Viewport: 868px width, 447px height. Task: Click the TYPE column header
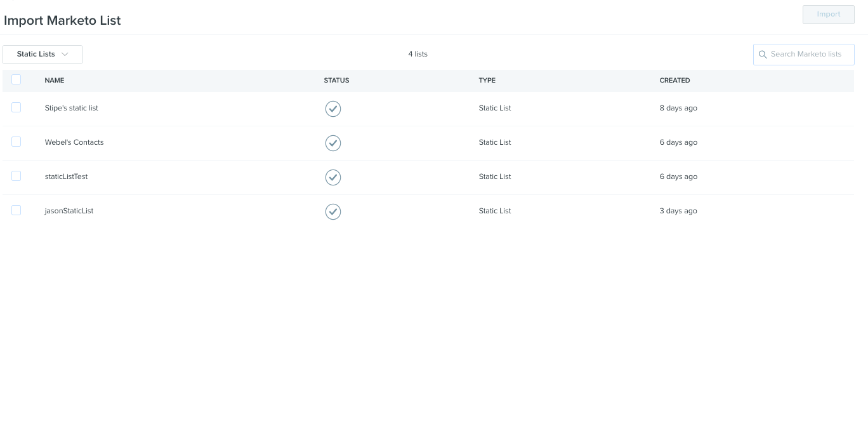pos(487,81)
